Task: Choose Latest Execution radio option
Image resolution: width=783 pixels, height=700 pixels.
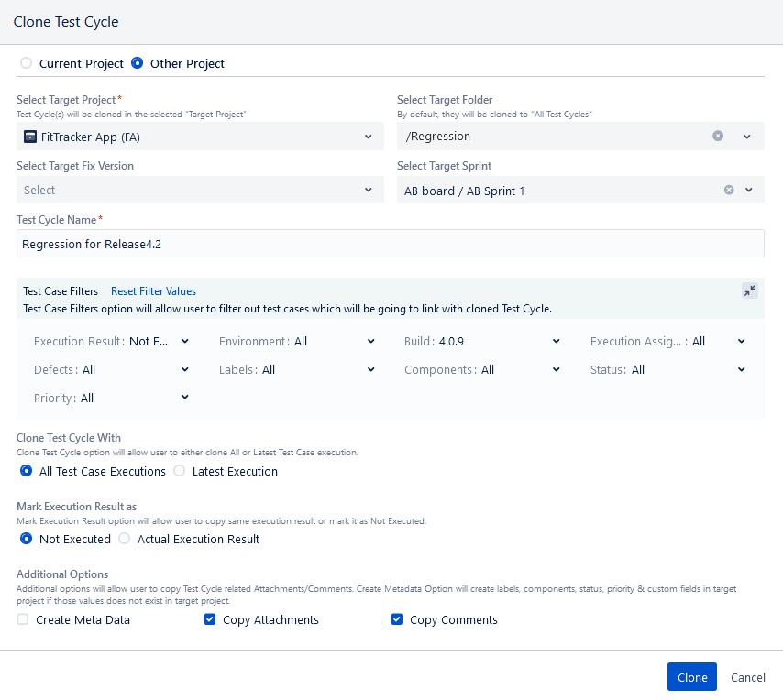Action: [180, 471]
